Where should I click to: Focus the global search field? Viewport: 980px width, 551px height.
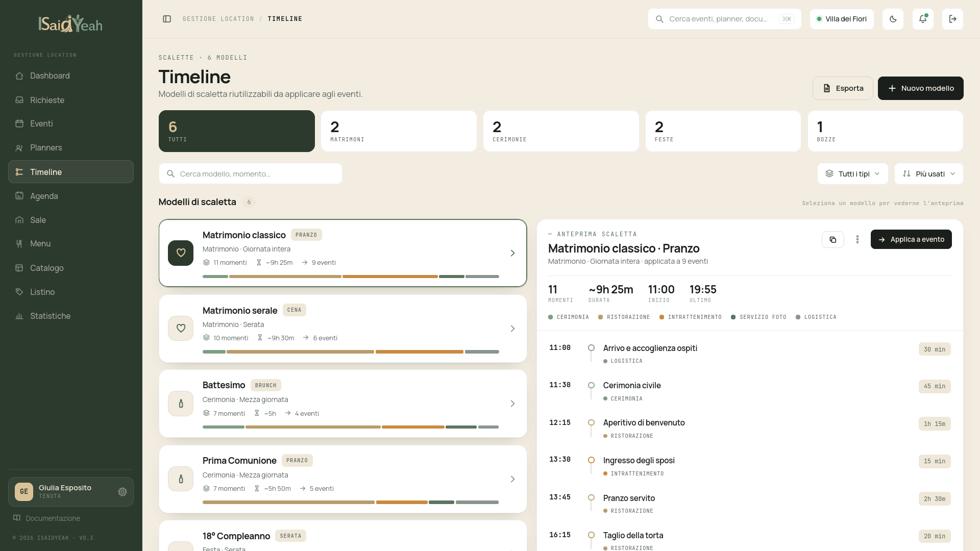[x=725, y=19]
